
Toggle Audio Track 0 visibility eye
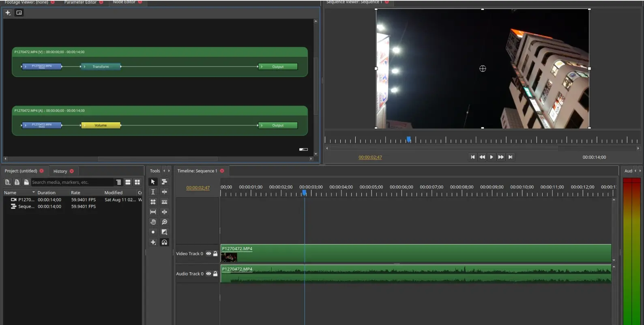(x=208, y=274)
